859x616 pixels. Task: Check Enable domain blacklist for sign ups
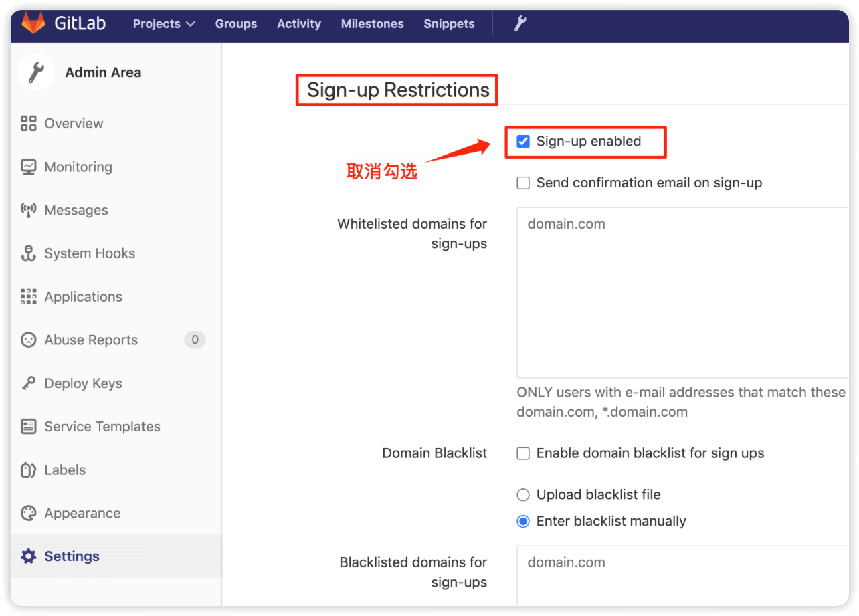pyautogui.click(x=523, y=453)
